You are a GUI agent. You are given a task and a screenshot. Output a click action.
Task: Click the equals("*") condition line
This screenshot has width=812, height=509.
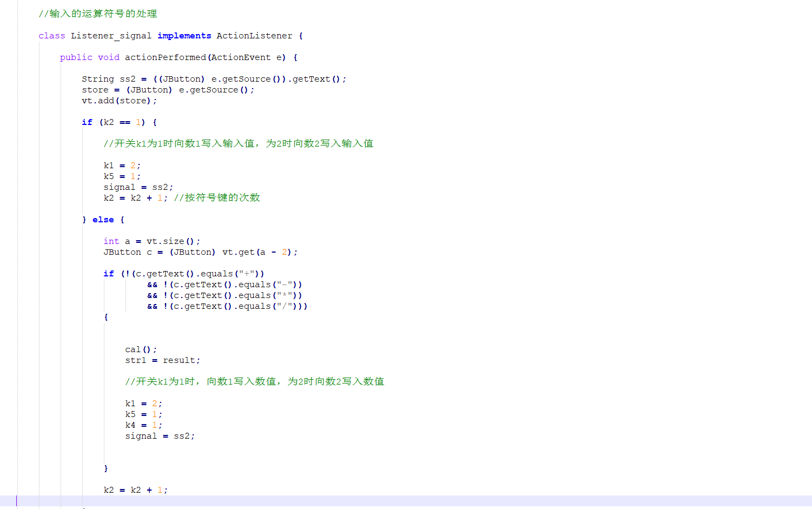click(233, 295)
